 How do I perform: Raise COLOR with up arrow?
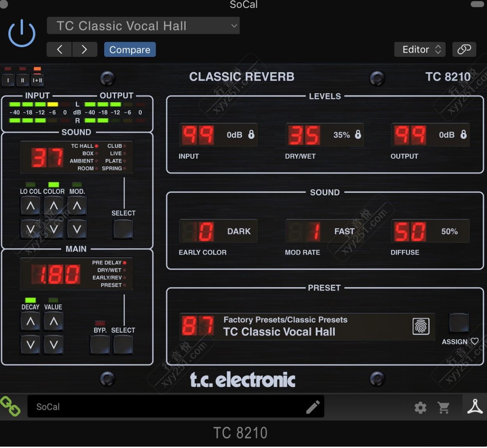pos(54,206)
